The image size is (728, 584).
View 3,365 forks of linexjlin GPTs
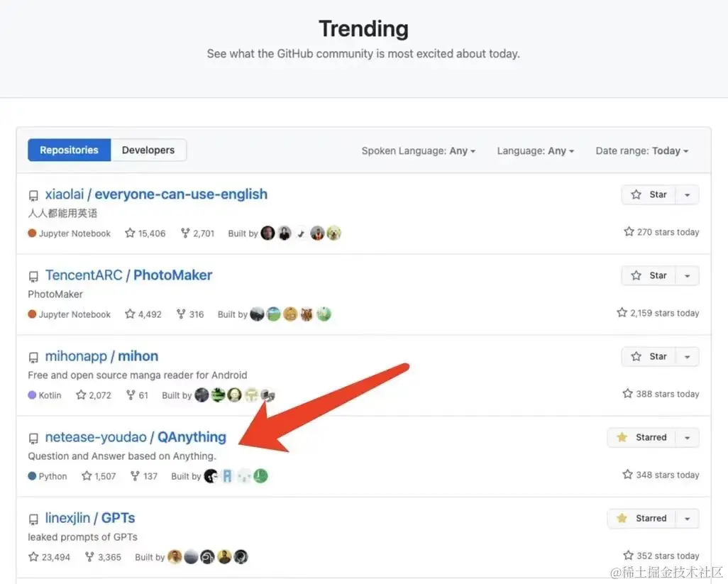tap(103, 557)
